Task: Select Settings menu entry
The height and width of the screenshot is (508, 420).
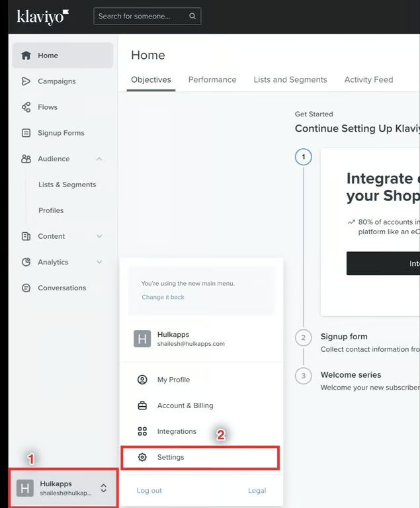Action: tap(200, 458)
